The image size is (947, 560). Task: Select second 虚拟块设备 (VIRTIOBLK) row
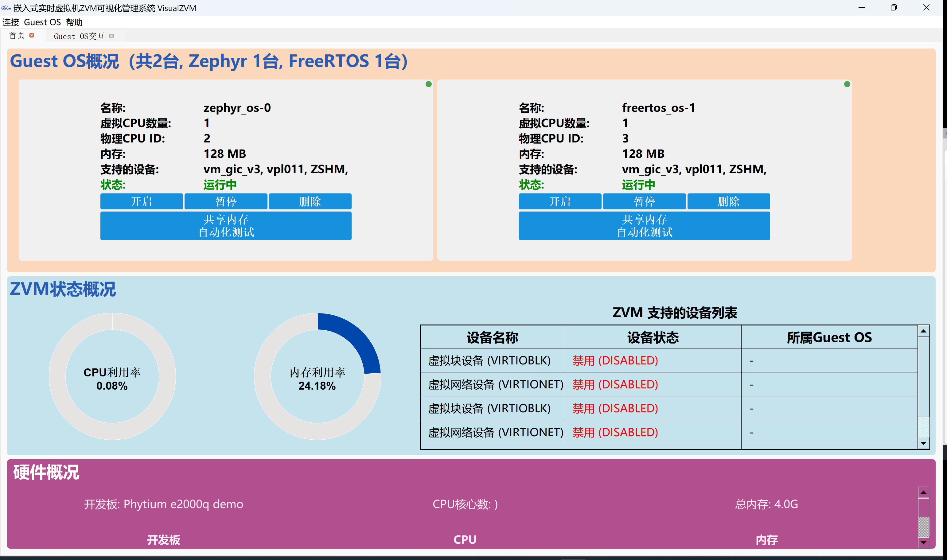pos(669,408)
